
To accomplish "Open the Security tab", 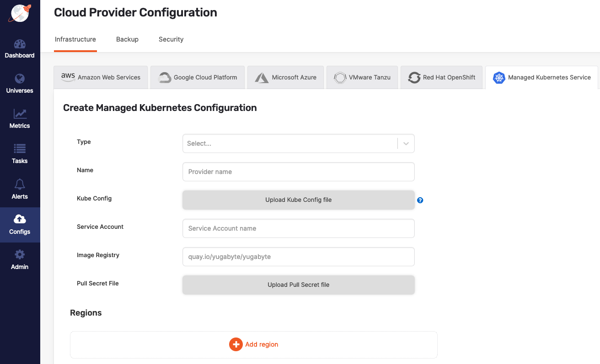I will pos(171,39).
